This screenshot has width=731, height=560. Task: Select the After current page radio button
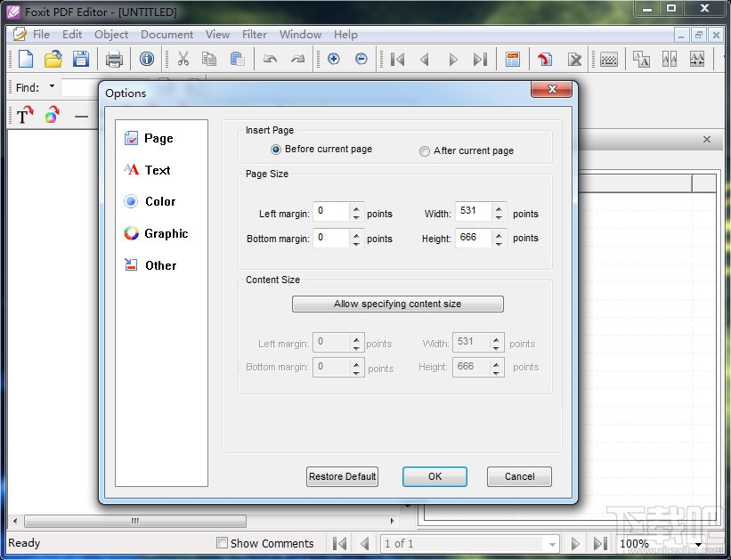coord(425,151)
